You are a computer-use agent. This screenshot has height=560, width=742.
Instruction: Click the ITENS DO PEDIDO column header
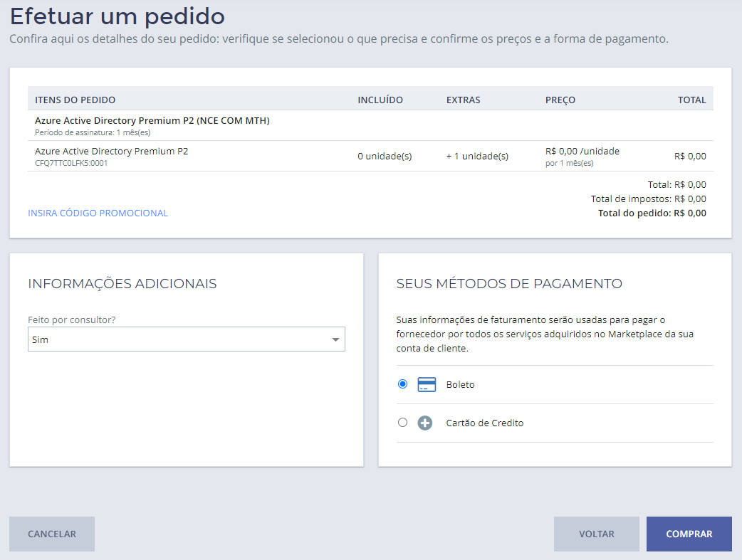tap(75, 100)
